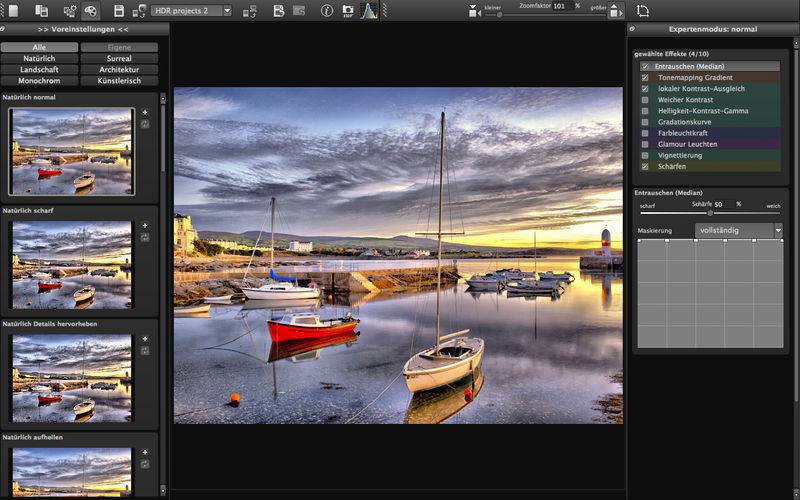Select the Natürlich aufhellen preset thumbnail
This screenshot has width=800, height=500.
72,472
